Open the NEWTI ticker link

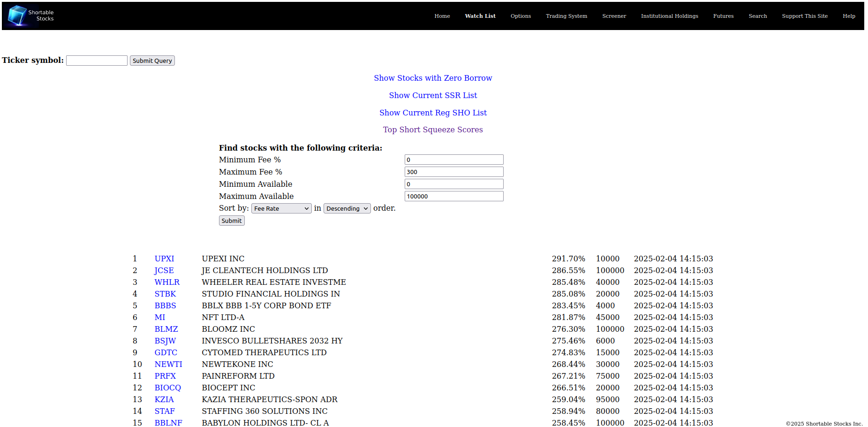pyautogui.click(x=168, y=364)
